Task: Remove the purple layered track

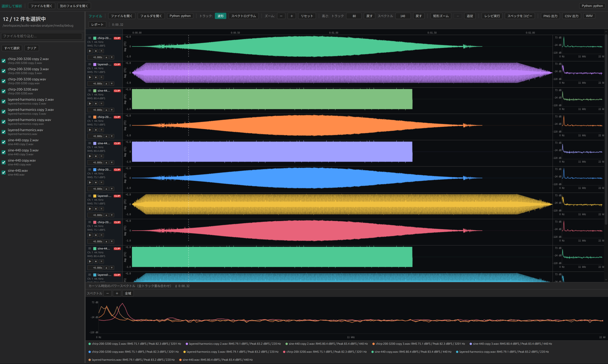Action: click(101, 77)
